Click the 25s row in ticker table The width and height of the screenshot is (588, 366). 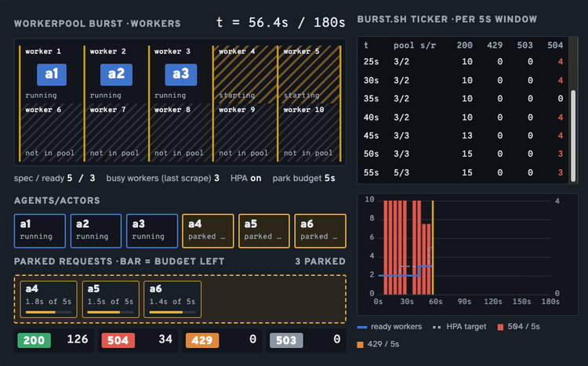pyautogui.click(x=463, y=61)
